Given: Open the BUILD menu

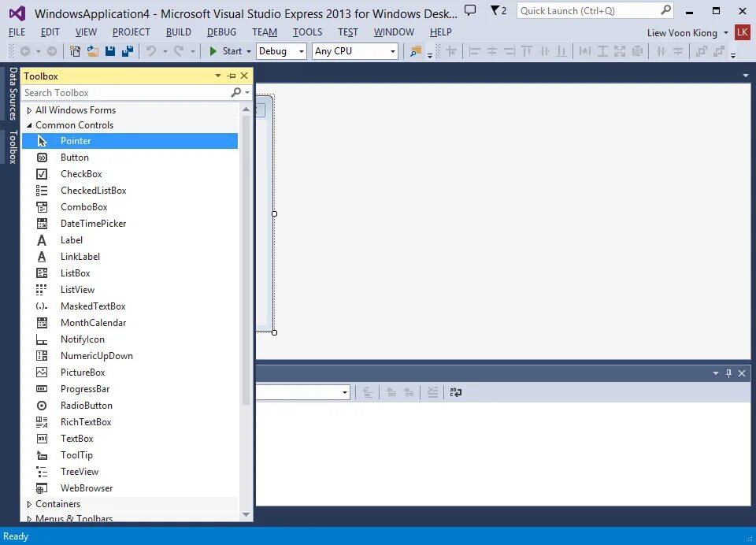Looking at the screenshot, I should coord(179,32).
